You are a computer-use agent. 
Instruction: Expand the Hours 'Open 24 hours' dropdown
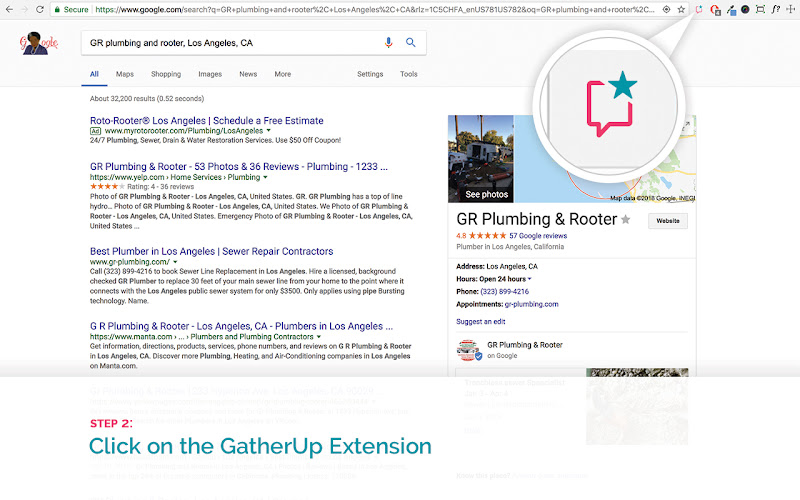pos(530,279)
